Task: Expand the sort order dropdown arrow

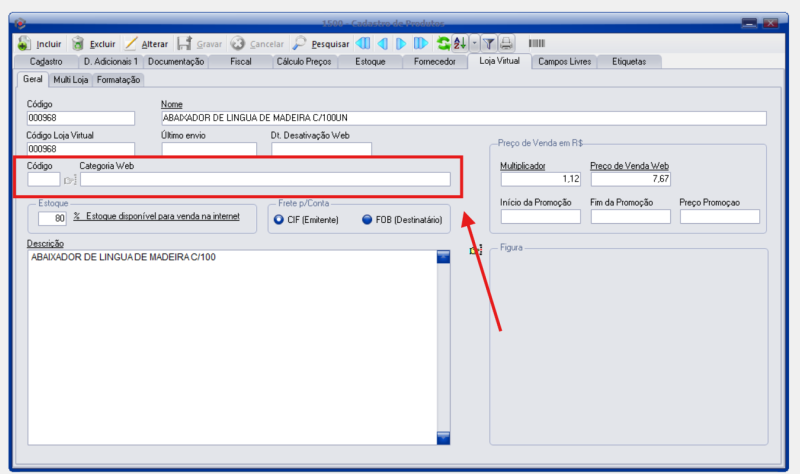Action: pos(474,44)
